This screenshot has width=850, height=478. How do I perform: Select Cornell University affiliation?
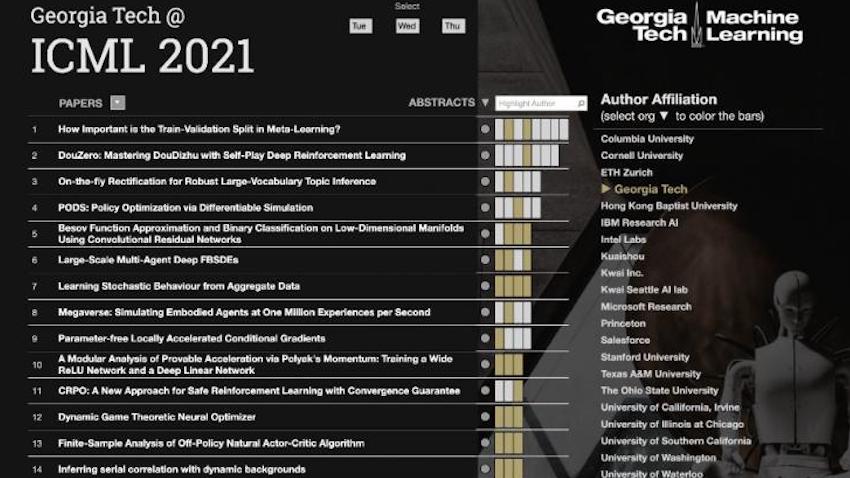[x=641, y=156]
